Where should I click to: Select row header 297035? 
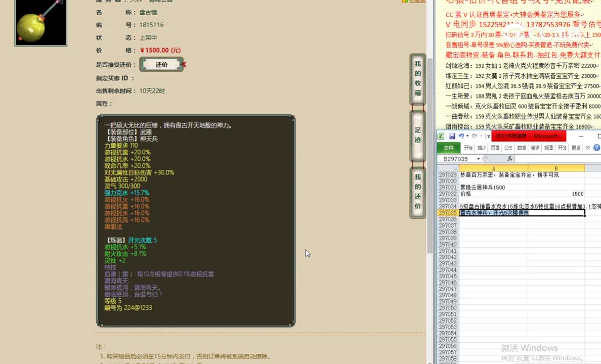(448, 213)
